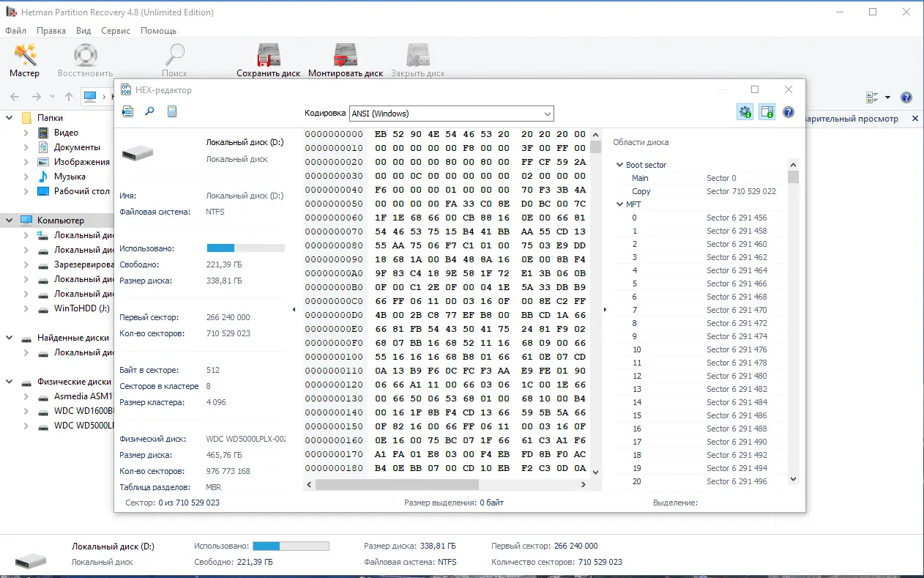The width and height of the screenshot is (924, 578).
Task: Click Sector 710 529 022 value
Action: 741,191
